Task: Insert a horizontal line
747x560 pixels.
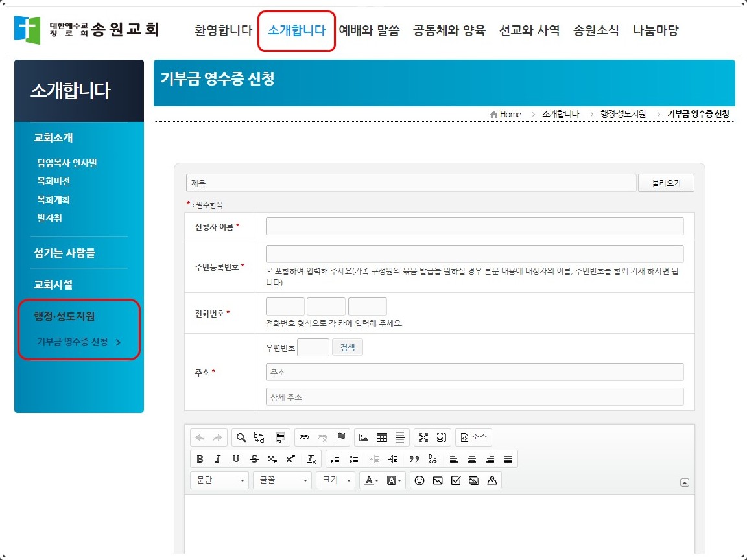Action: [x=400, y=437]
